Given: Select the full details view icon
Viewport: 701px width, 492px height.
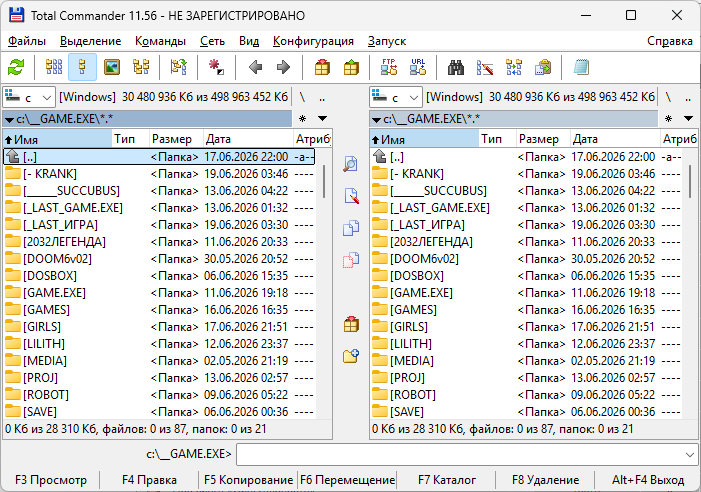Looking at the screenshot, I should tap(82, 67).
